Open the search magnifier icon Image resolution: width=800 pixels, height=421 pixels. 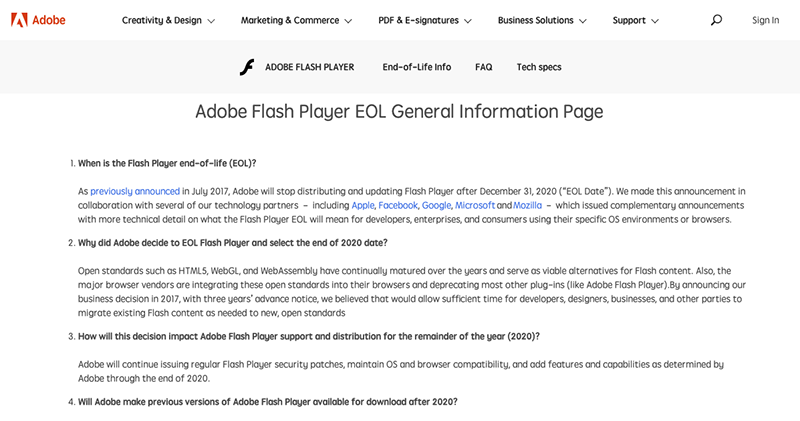point(716,20)
